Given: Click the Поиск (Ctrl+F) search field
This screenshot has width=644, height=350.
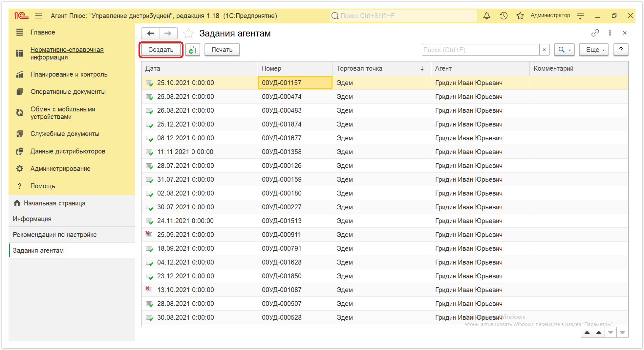Looking at the screenshot, I should tap(481, 50).
